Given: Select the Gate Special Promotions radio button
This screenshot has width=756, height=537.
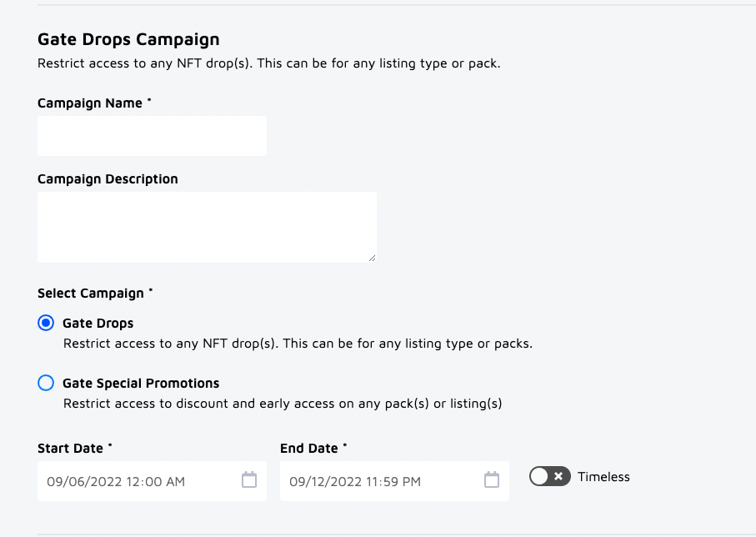Looking at the screenshot, I should (x=46, y=383).
